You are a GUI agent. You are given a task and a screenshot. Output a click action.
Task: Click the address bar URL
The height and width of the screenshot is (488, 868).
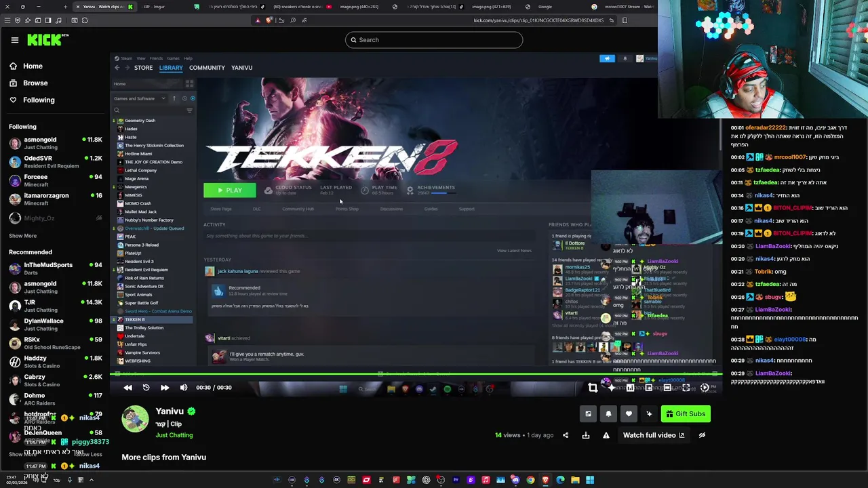[538, 20]
